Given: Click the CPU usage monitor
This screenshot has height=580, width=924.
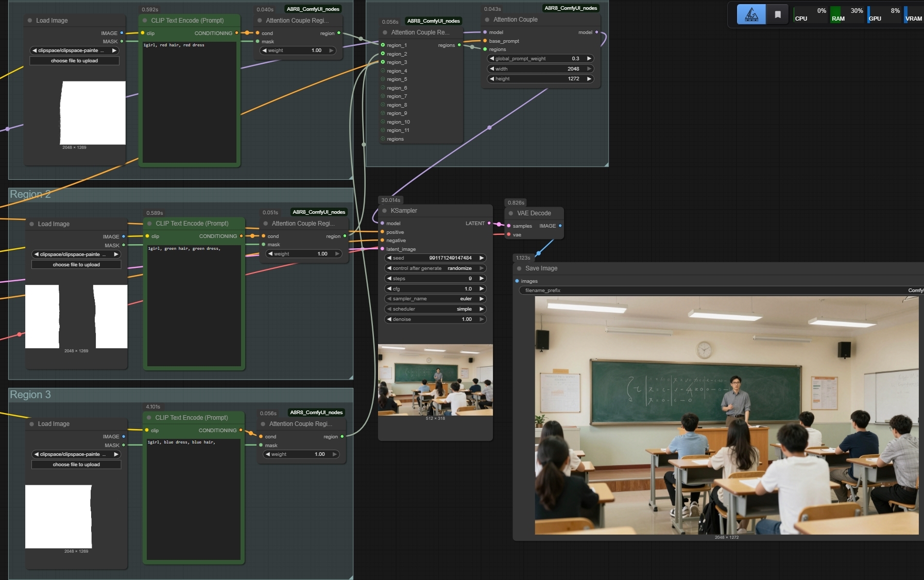Looking at the screenshot, I should [x=811, y=14].
